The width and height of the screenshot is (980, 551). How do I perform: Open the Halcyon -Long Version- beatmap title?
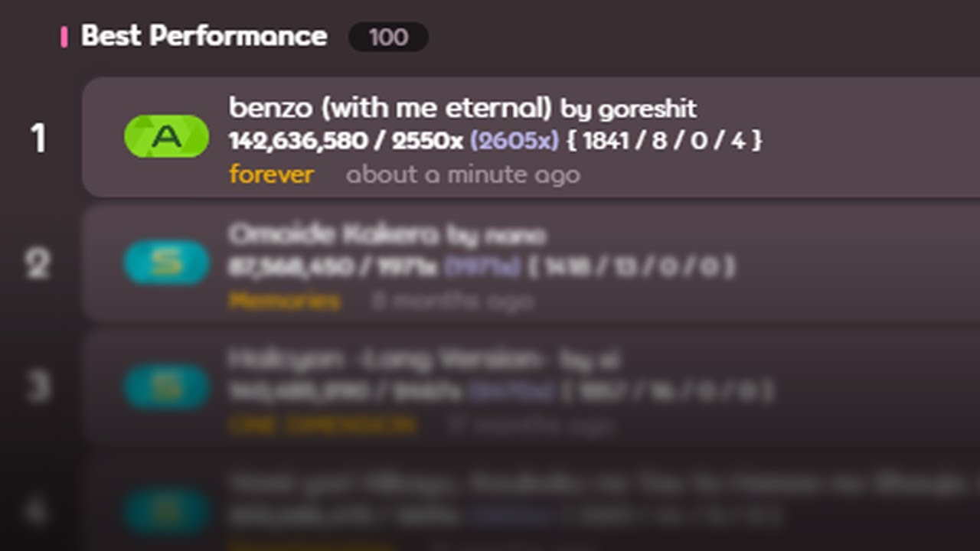coord(384,359)
